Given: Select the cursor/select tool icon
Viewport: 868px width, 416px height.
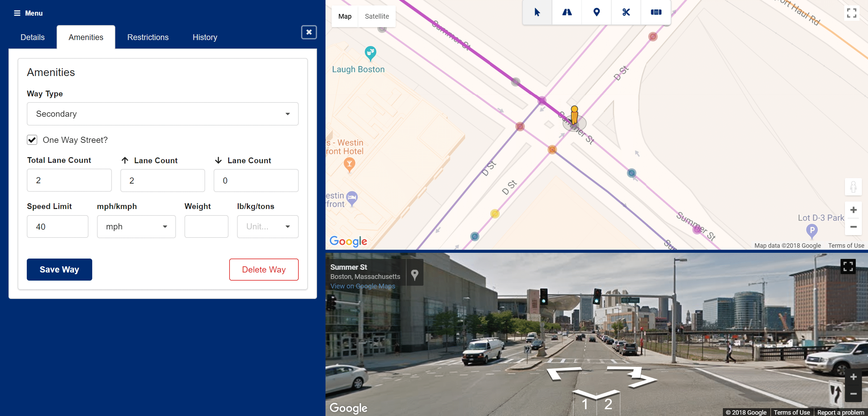Looking at the screenshot, I should coord(536,12).
